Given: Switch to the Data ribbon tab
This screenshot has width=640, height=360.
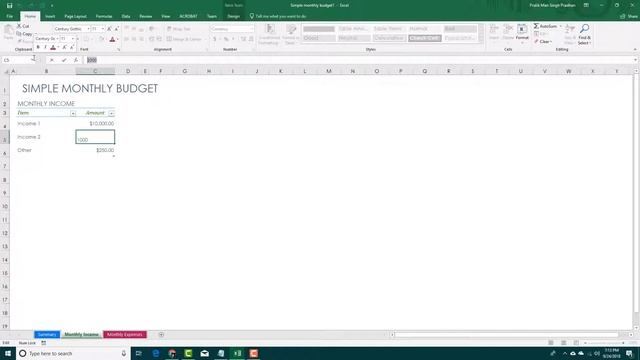Looking at the screenshot, I should 126,16.
